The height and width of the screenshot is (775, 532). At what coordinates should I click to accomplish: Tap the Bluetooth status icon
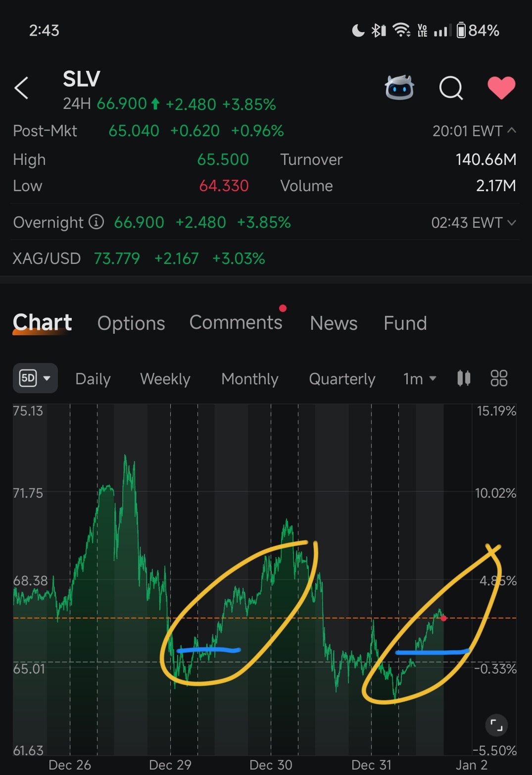[x=379, y=31]
